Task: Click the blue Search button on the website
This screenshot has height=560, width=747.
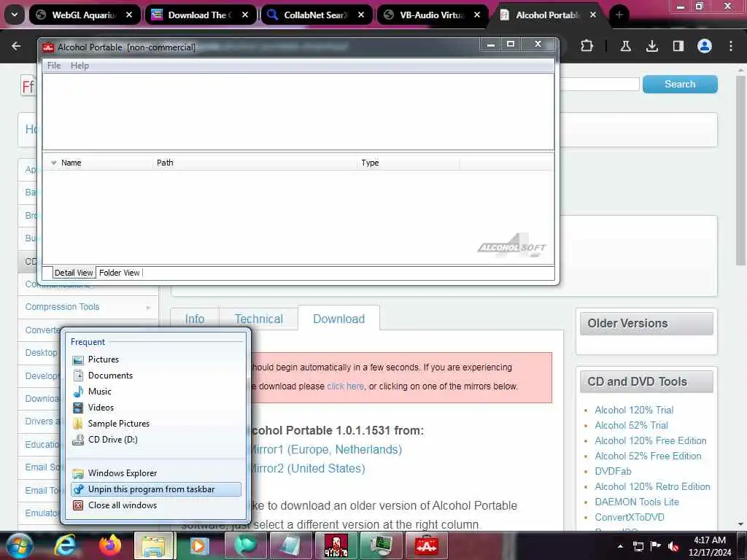Action: pyautogui.click(x=680, y=85)
